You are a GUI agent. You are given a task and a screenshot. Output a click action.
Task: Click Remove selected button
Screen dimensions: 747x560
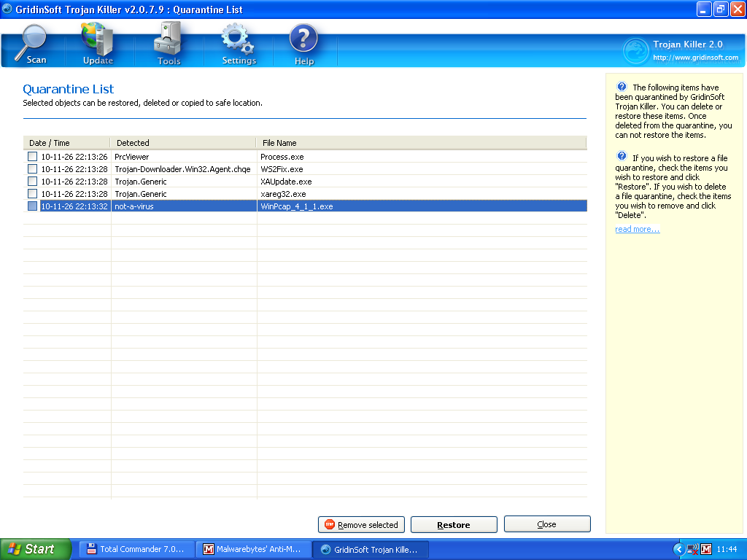point(361,524)
